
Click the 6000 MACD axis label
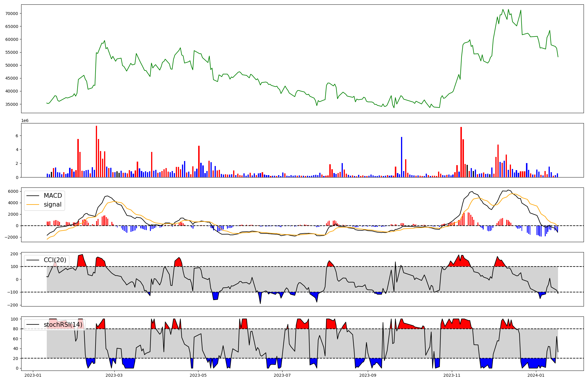point(13,192)
